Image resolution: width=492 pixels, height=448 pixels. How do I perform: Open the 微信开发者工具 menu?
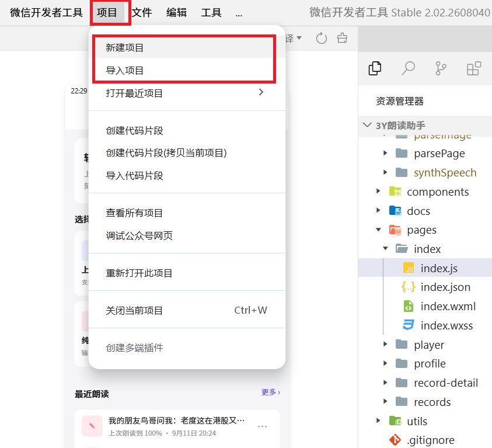(46, 12)
